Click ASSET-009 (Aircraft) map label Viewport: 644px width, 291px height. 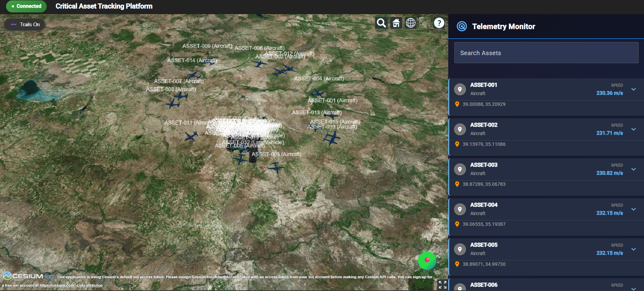click(x=207, y=46)
